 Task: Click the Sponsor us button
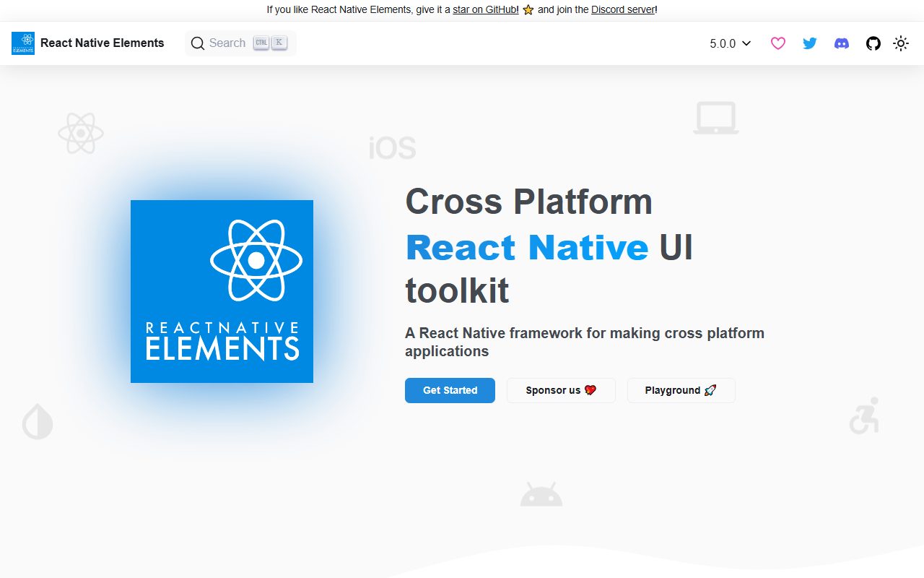[561, 390]
